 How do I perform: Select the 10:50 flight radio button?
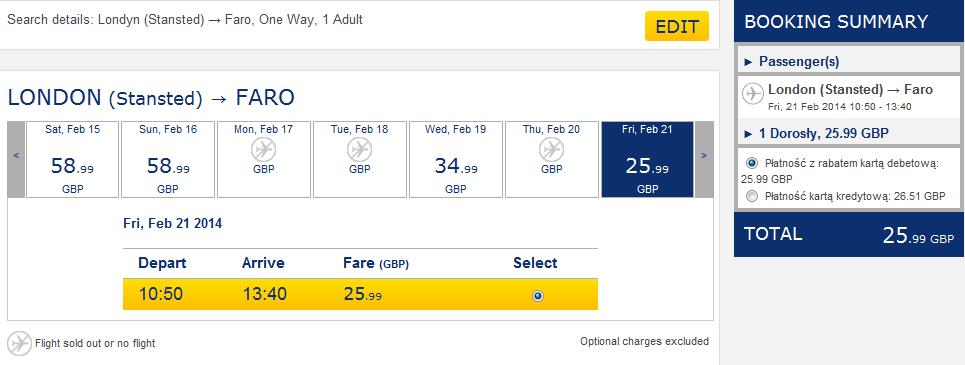[538, 296]
